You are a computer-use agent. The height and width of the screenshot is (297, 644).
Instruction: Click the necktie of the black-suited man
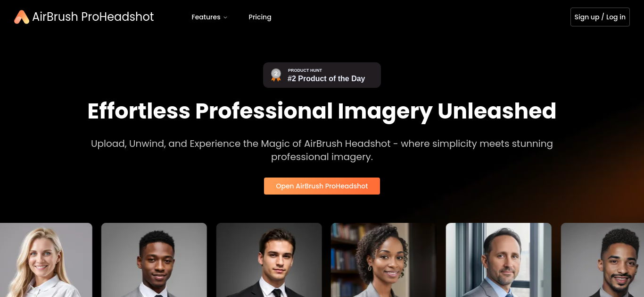point(277,293)
